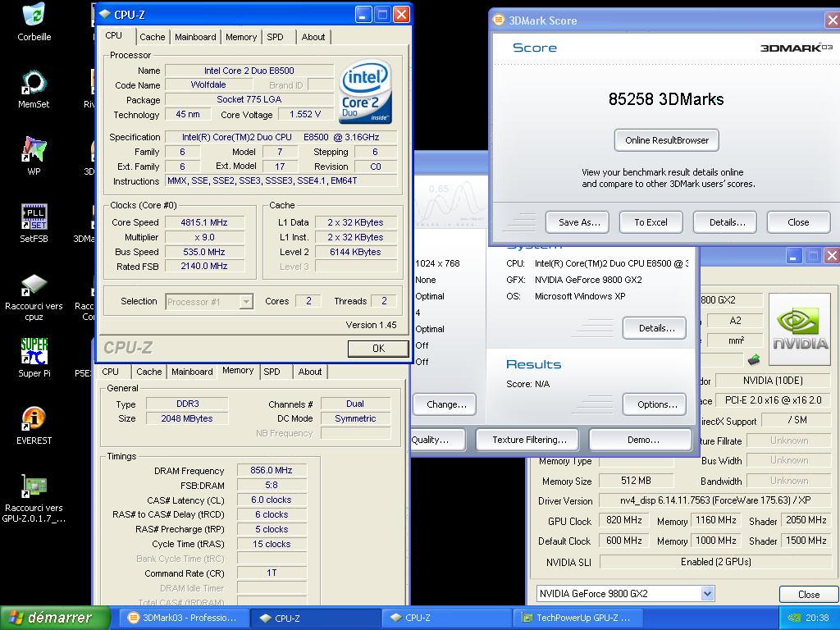Open the About tab in top CPU-Z
Image resolution: width=840 pixels, height=630 pixels.
click(x=313, y=37)
